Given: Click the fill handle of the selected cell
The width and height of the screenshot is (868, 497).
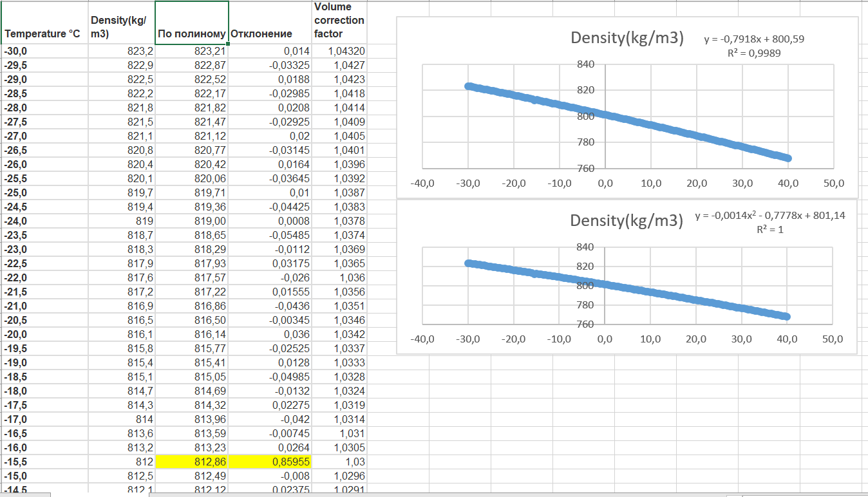Looking at the screenshot, I should 228,44.
